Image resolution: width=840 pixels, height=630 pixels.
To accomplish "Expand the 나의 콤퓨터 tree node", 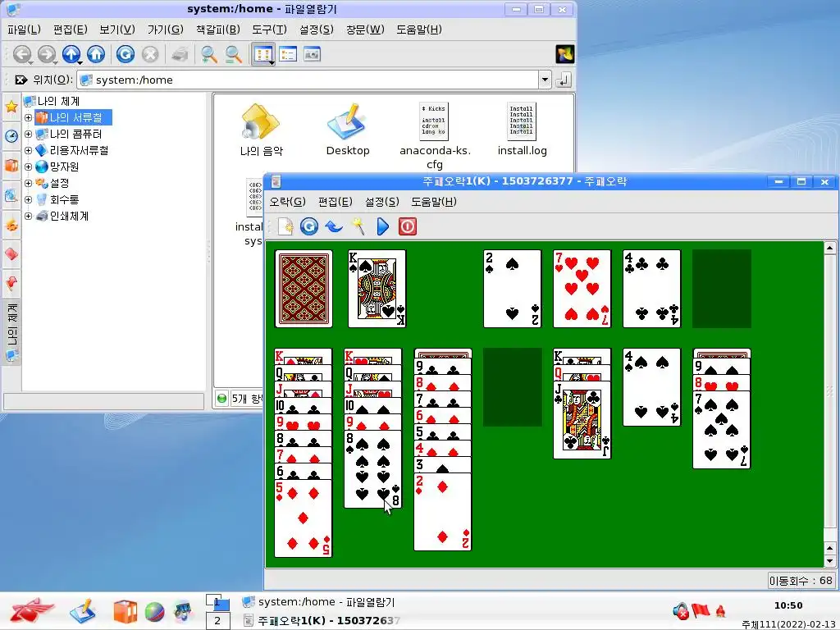I will tap(29, 134).
